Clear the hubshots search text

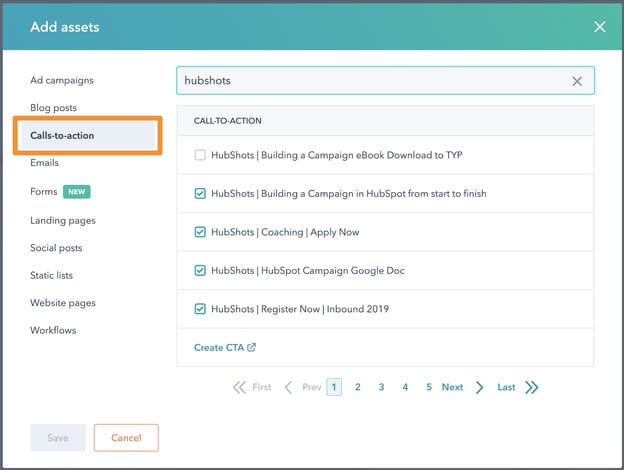[x=577, y=81]
